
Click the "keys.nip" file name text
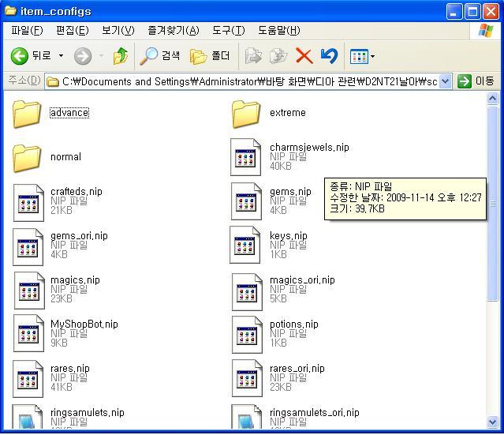(289, 236)
